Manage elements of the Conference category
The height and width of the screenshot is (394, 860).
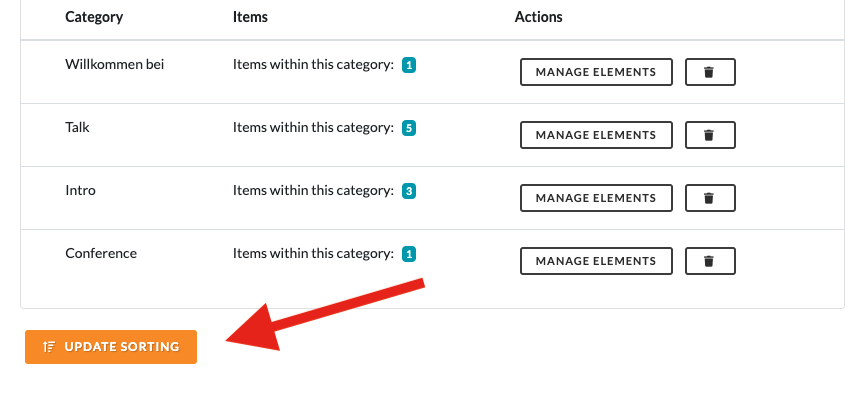pos(596,261)
